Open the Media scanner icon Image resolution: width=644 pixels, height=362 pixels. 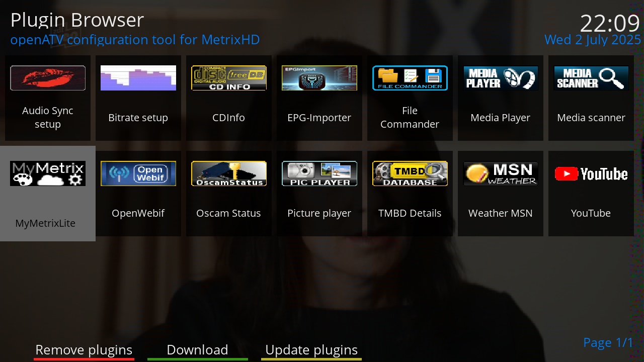pos(591,78)
